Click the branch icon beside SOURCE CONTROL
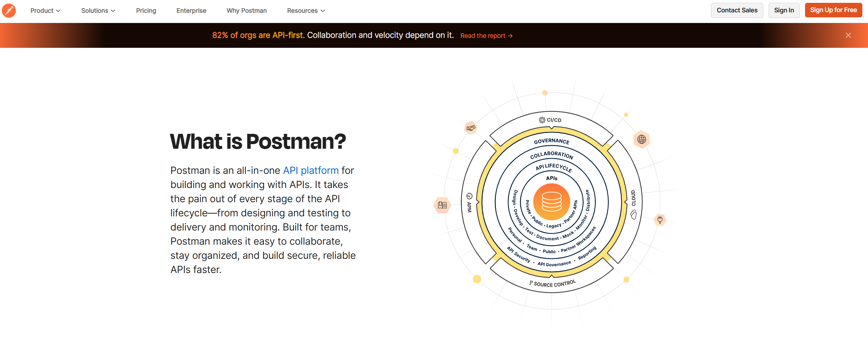Viewport: 868px width, 341px height. tap(531, 283)
